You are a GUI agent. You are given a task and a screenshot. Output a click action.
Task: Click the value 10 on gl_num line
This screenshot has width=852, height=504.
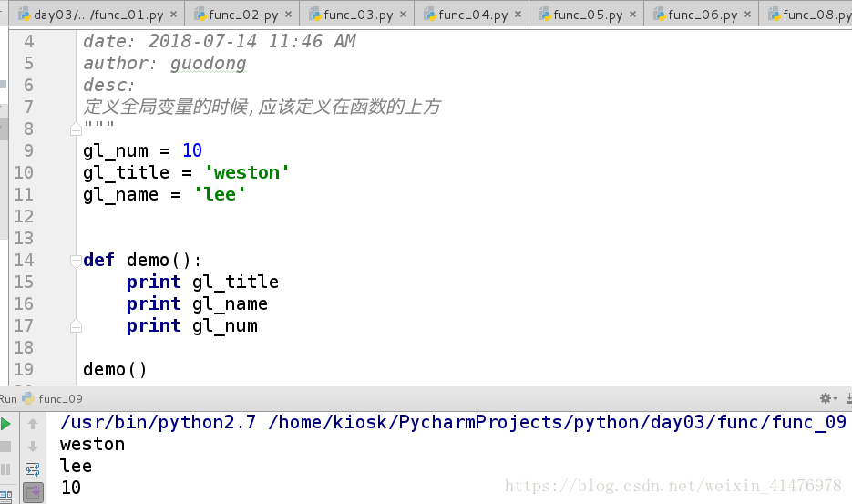[191, 150]
